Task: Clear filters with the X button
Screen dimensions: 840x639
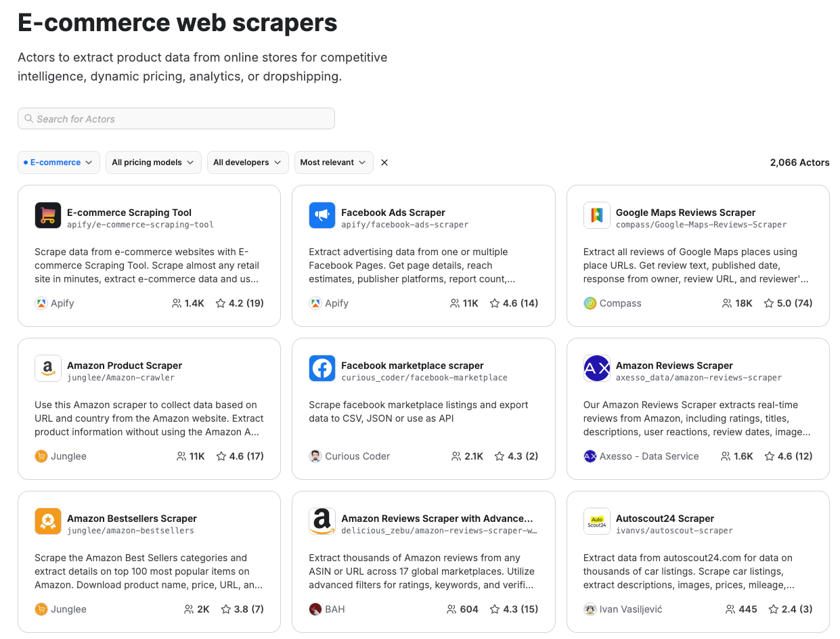Action: tap(384, 162)
